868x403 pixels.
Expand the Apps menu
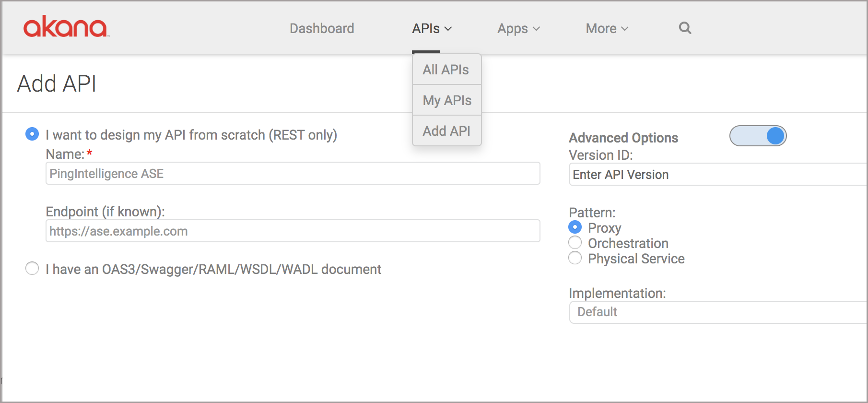[x=518, y=28]
